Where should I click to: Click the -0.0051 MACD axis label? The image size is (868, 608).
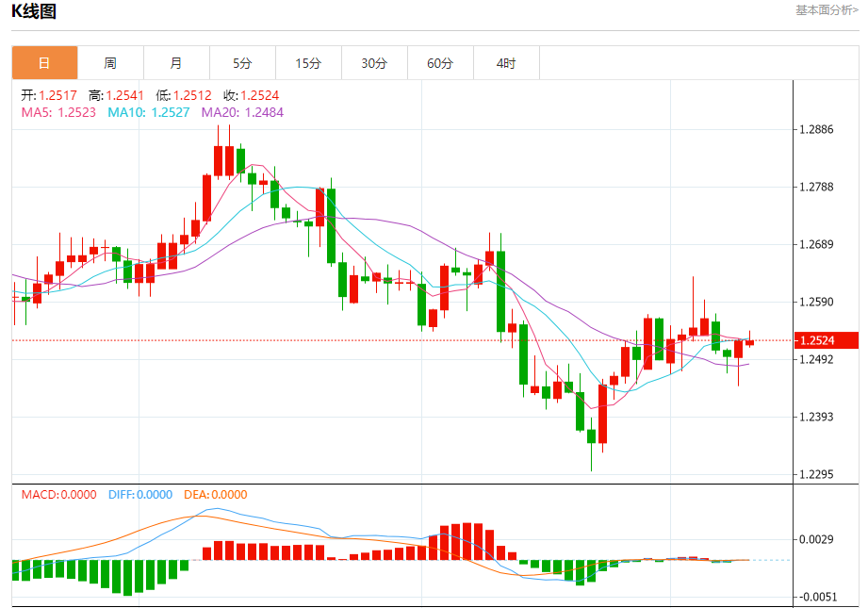click(x=818, y=597)
